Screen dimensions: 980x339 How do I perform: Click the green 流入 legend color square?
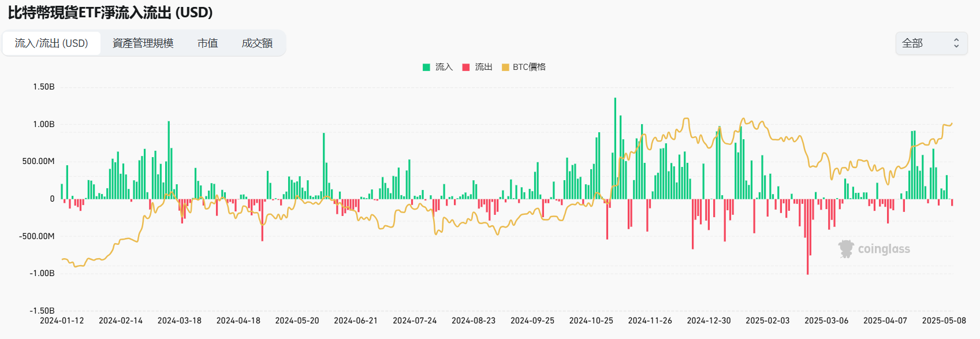coord(426,67)
